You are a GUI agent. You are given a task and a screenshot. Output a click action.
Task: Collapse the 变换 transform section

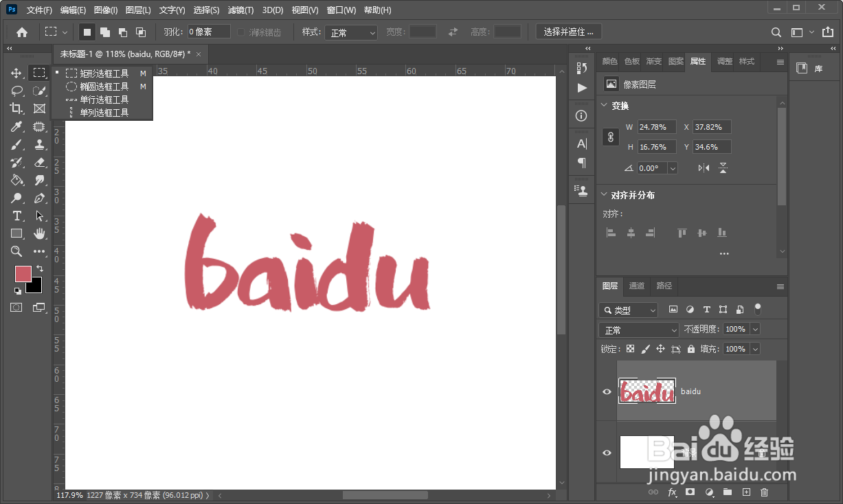tap(604, 106)
